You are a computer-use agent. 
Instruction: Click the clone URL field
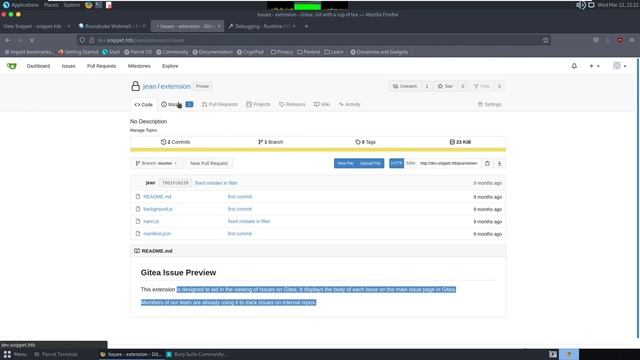point(449,163)
